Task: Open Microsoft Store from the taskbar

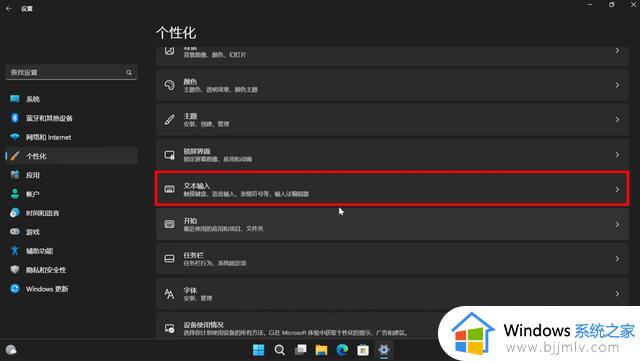Action: coord(363,350)
